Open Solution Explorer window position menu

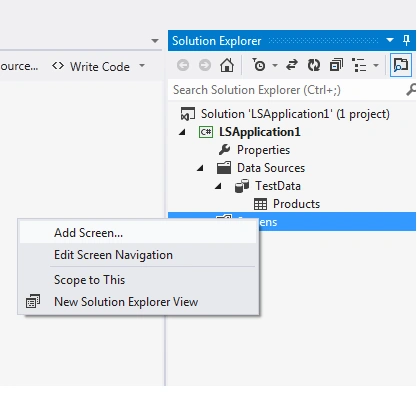[390, 40]
